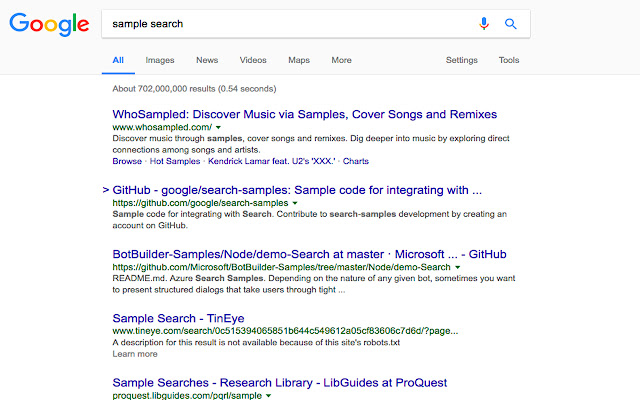Open BotBuilder-Samples demo-Search result
640x400 pixels.
309,254
